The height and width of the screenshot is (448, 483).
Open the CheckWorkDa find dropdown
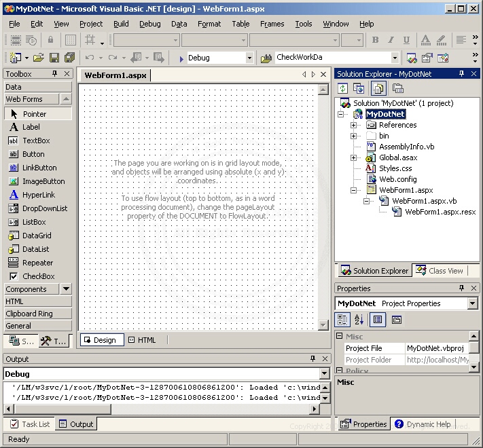click(395, 58)
